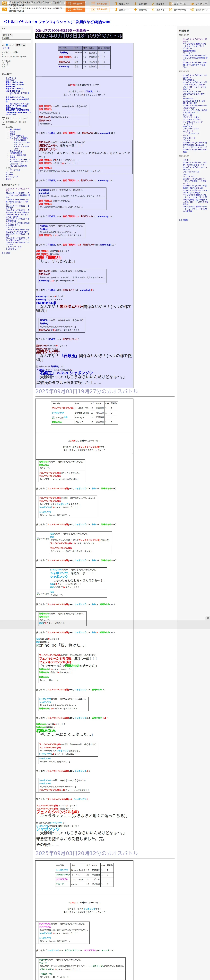Click the タグ検索 tag input field
The width and height of the screenshot is (210, 980).
pyautogui.click(x=16, y=41)
